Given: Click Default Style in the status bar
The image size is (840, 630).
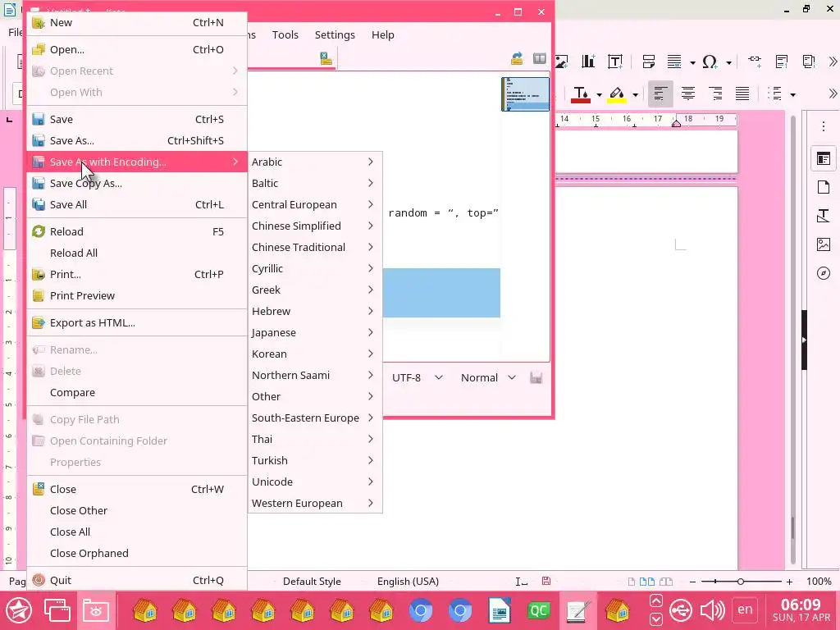Looking at the screenshot, I should tap(312, 582).
